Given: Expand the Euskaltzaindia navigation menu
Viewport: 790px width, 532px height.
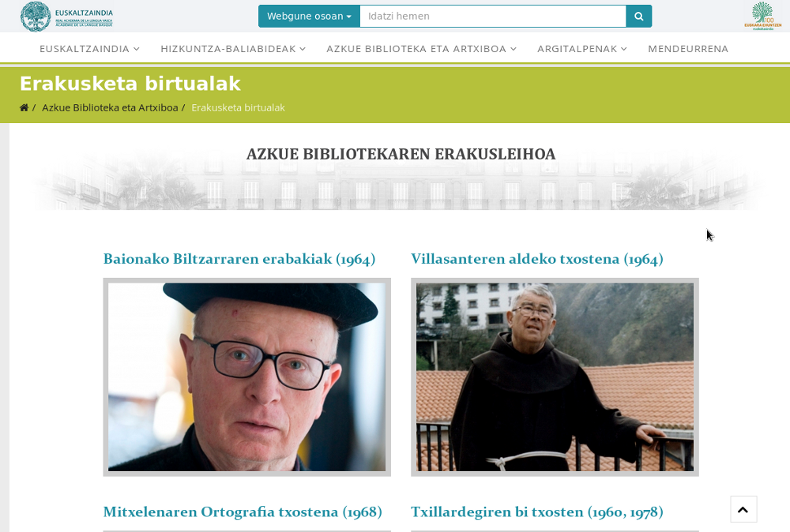Looking at the screenshot, I should point(90,49).
